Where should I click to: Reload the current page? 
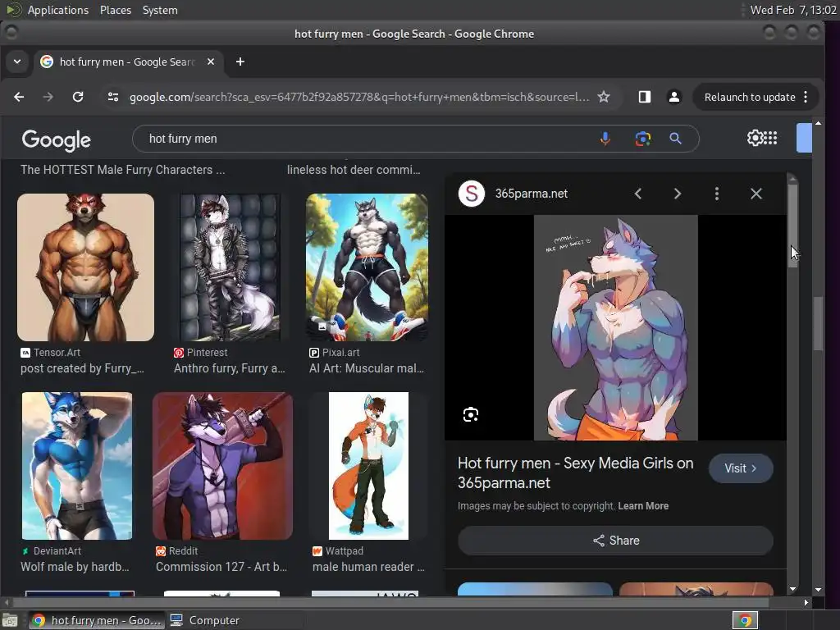click(x=78, y=97)
